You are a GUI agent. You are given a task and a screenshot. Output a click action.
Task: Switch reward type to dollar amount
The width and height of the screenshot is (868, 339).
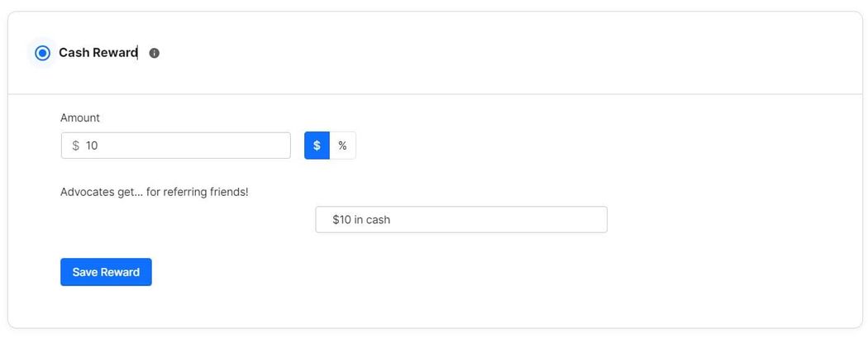tap(317, 146)
